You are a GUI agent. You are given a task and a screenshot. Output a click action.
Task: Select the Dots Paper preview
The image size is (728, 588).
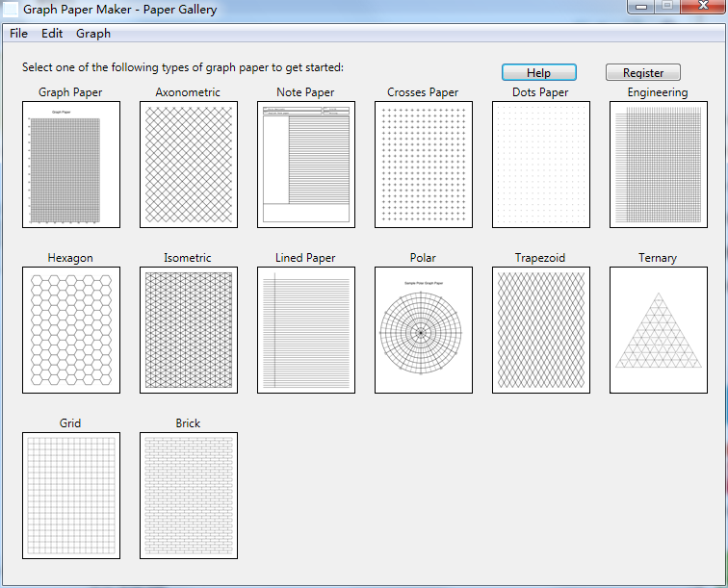(x=541, y=165)
